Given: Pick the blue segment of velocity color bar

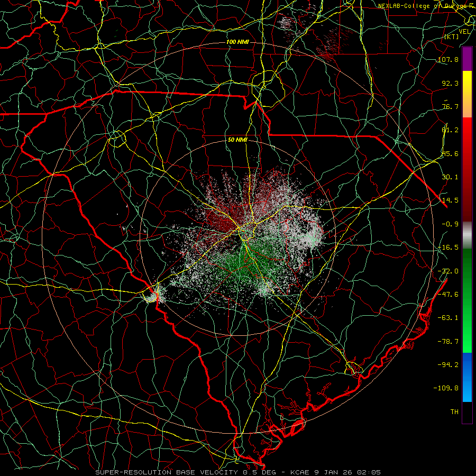Looking at the screenshot, I should (467, 377).
